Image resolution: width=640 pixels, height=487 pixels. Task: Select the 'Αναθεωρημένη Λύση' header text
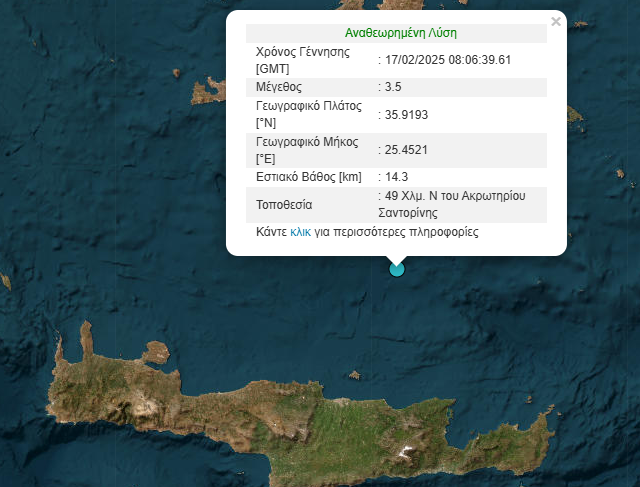pyautogui.click(x=401, y=33)
